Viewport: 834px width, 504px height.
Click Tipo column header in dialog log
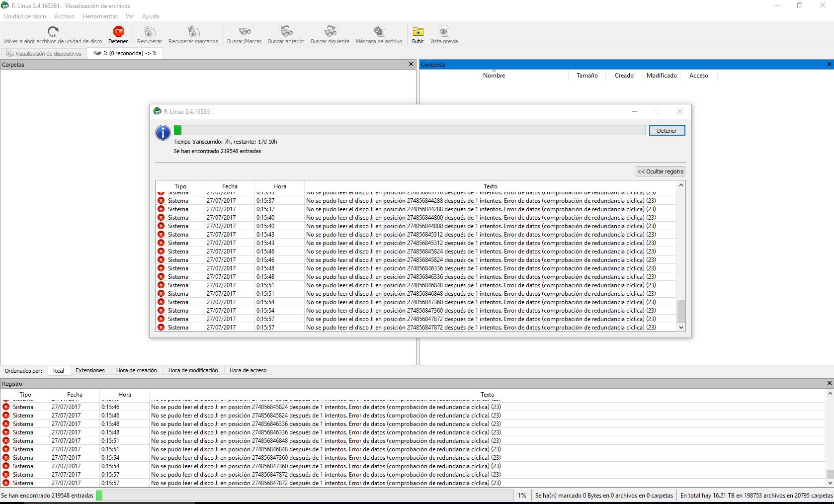pyautogui.click(x=180, y=186)
